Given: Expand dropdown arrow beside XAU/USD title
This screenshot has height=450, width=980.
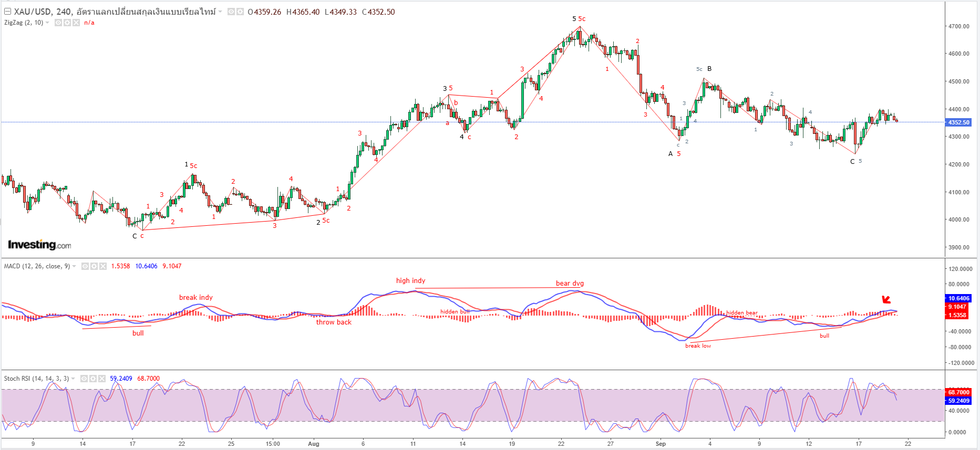Looking at the screenshot, I should click(x=220, y=12).
